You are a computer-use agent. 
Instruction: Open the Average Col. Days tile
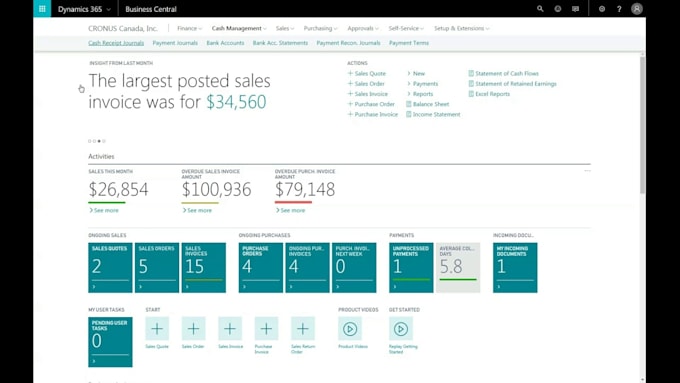coord(458,268)
